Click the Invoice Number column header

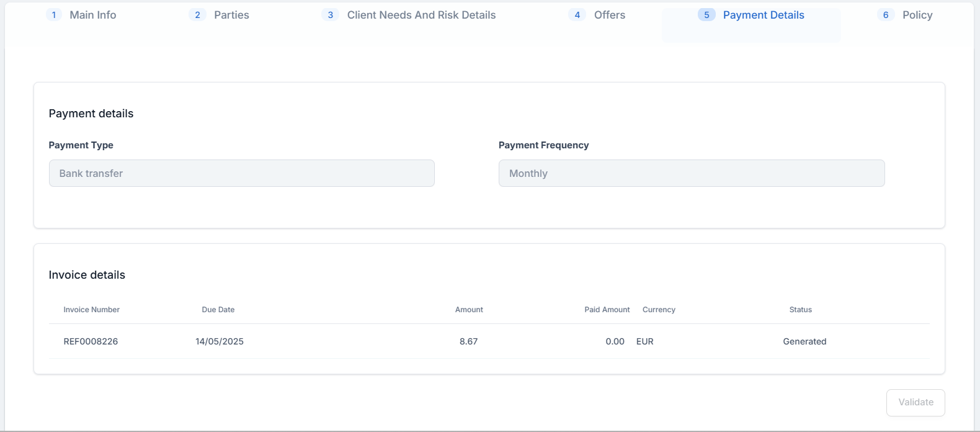pos(91,310)
